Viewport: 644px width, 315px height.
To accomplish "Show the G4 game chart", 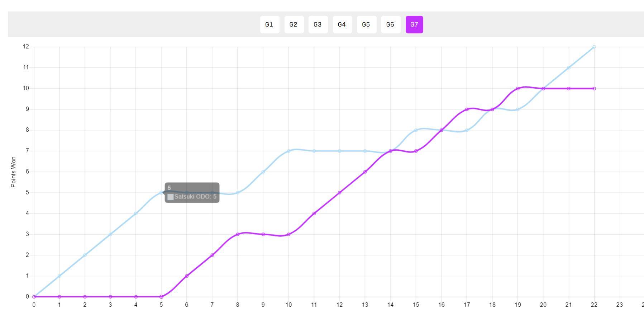I will (x=342, y=24).
